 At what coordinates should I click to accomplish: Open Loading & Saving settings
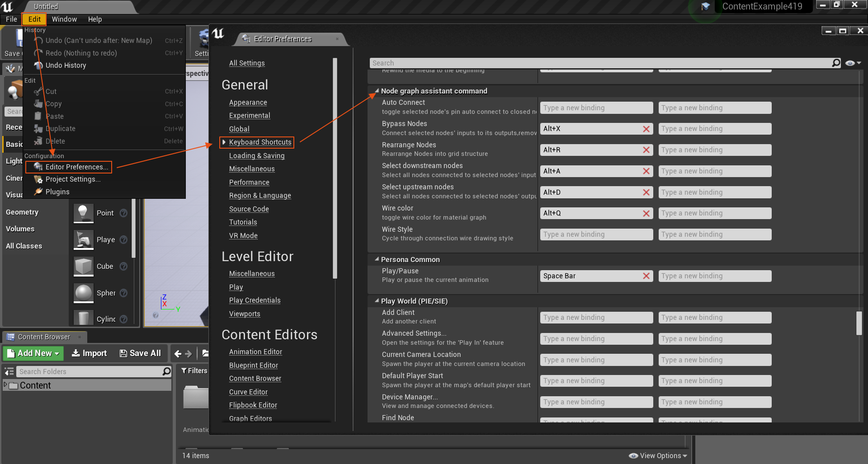[x=257, y=156]
